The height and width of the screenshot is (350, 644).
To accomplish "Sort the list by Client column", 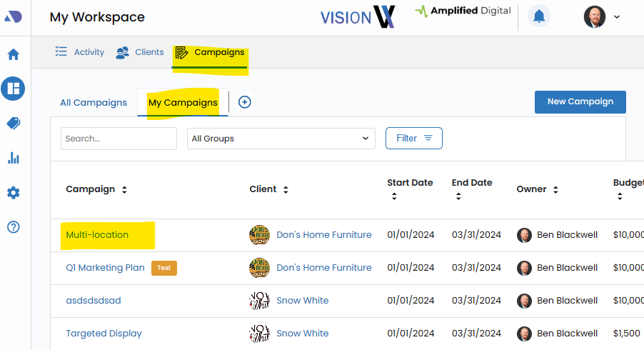I will point(286,190).
